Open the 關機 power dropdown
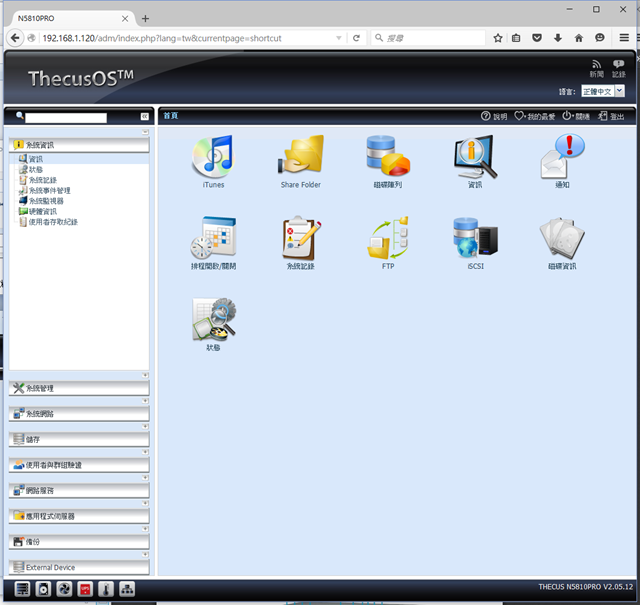This screenshot has height=605, width=640. [576, 116]
